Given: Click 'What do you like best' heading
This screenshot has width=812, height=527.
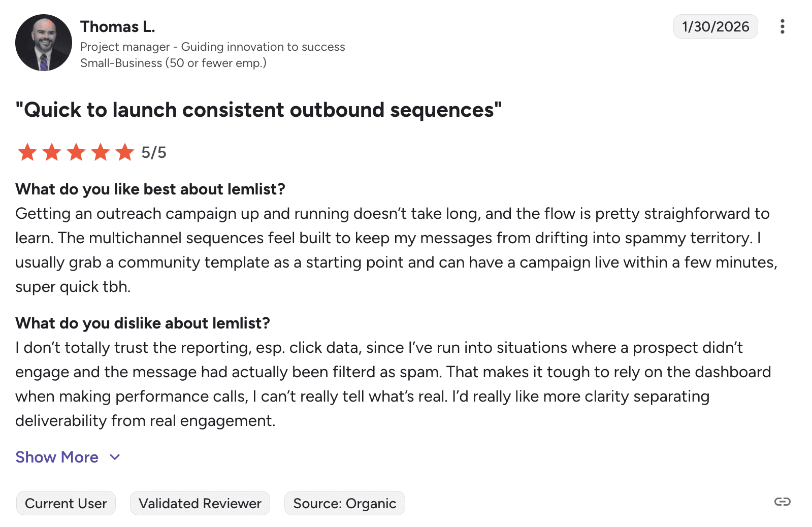Looking at the screenshot, I should (x=150, y=189).
